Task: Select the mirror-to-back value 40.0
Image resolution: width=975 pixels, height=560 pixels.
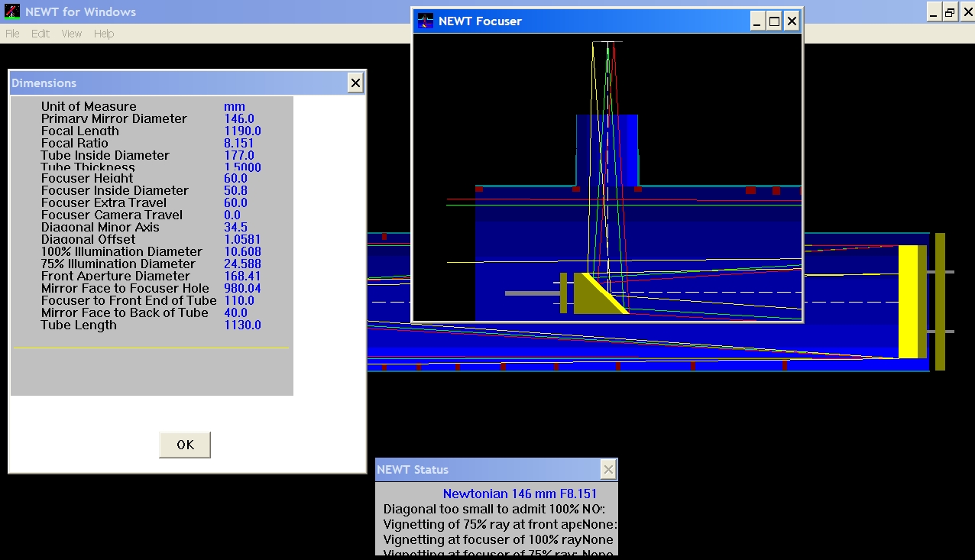Action: [x=235, y=313]
